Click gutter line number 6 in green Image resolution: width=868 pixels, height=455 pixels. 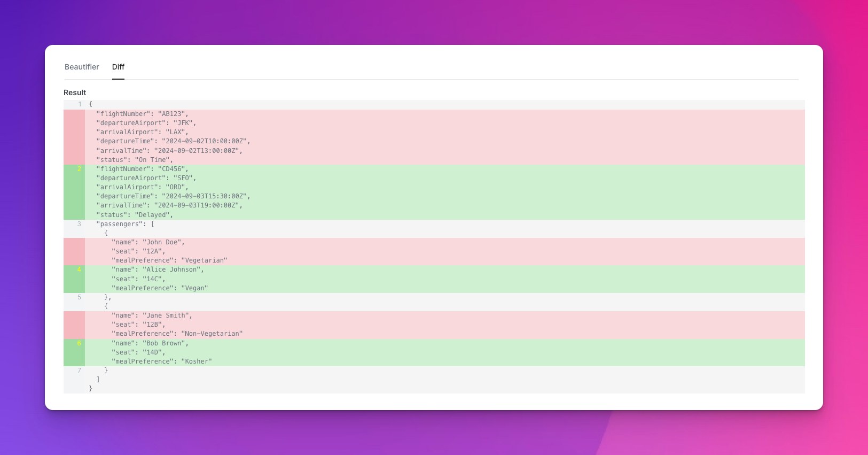pyautogui.click(x=80, y=343)
